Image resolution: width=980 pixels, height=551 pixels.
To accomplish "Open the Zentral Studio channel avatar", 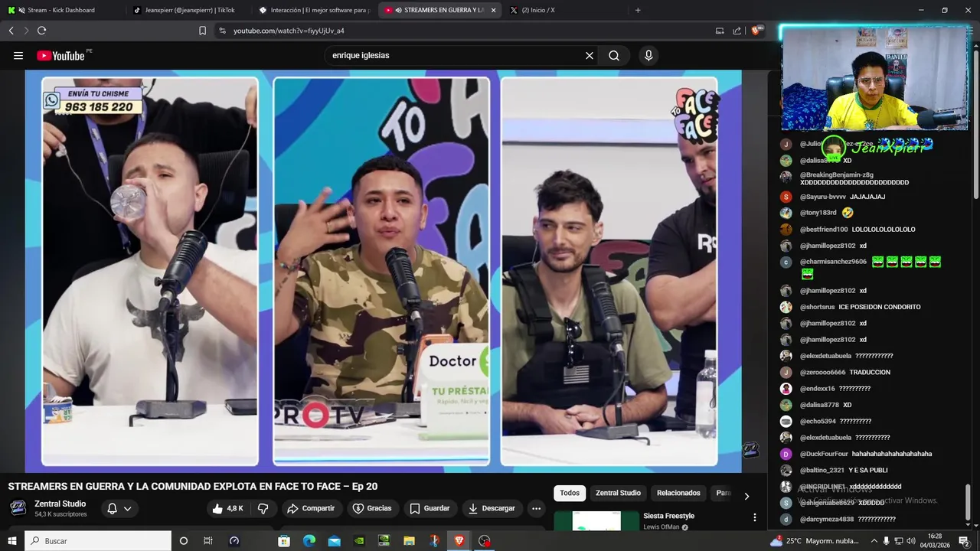I will coord(18,508).
